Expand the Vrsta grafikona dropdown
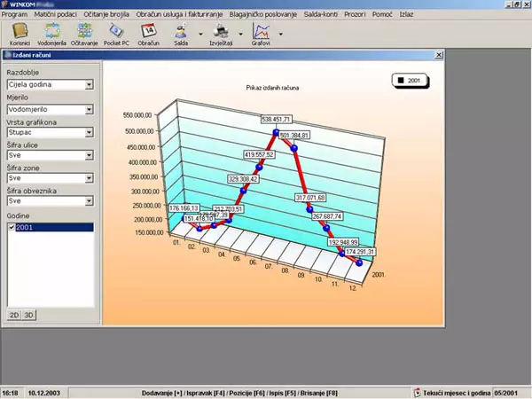This screenshot has height=399, width=532. pos(90,132)
